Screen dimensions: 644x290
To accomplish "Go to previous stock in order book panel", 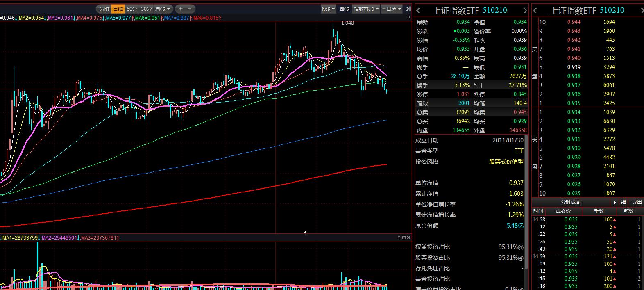I will pyautogui.click(x=535, y=11).
